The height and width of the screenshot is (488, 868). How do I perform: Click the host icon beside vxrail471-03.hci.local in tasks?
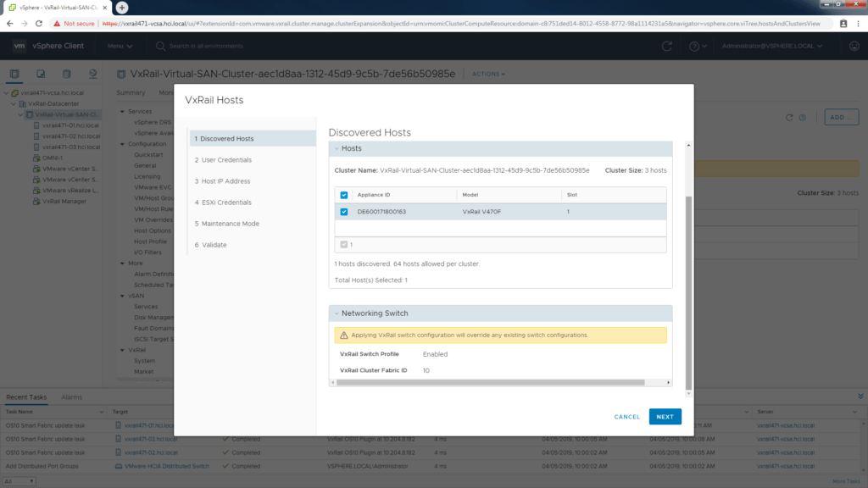click(119, 439)
